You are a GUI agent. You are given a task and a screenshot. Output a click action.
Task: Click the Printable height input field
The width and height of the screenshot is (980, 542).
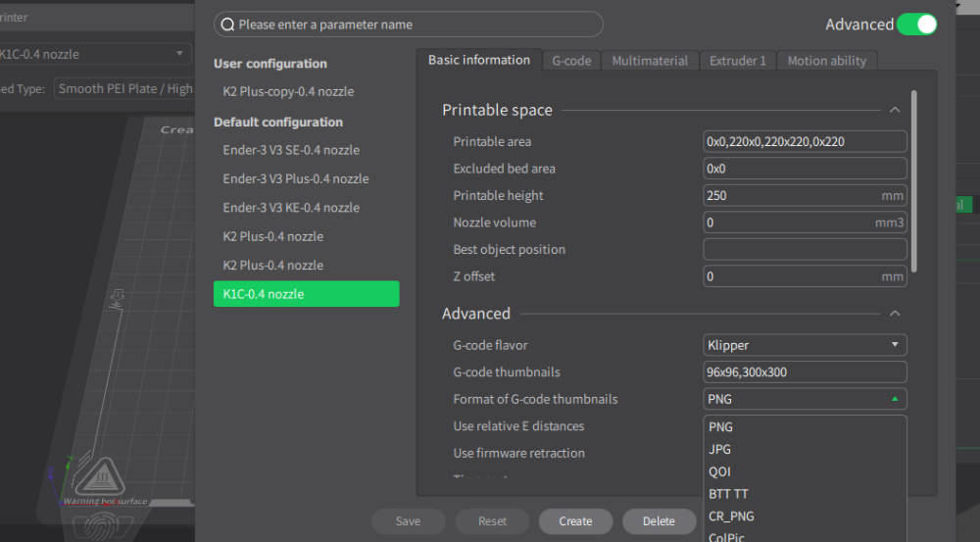click(x=792, y=195)
